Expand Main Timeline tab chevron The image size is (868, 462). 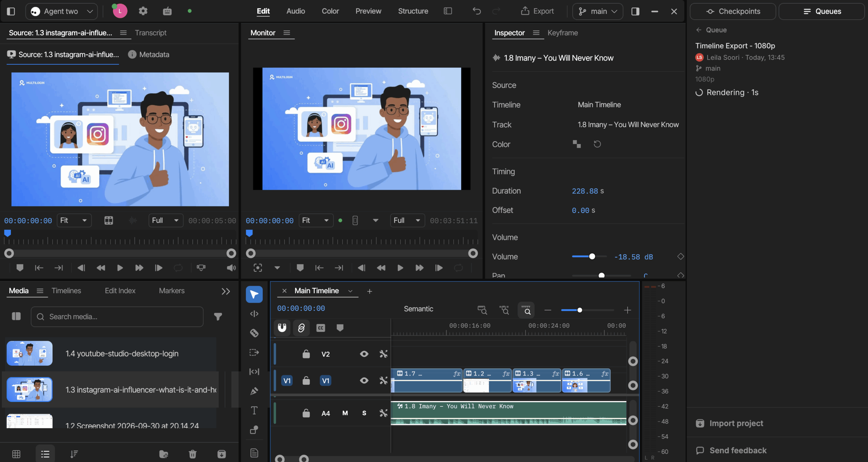[350, 291]
